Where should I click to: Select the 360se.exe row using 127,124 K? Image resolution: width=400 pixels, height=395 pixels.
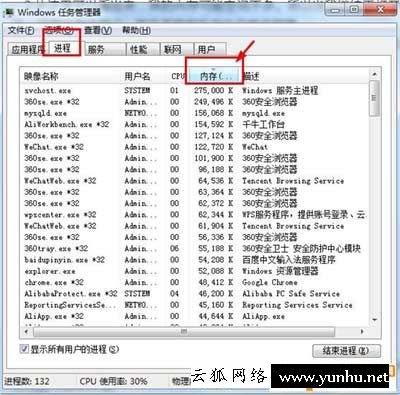coord(195,136)
